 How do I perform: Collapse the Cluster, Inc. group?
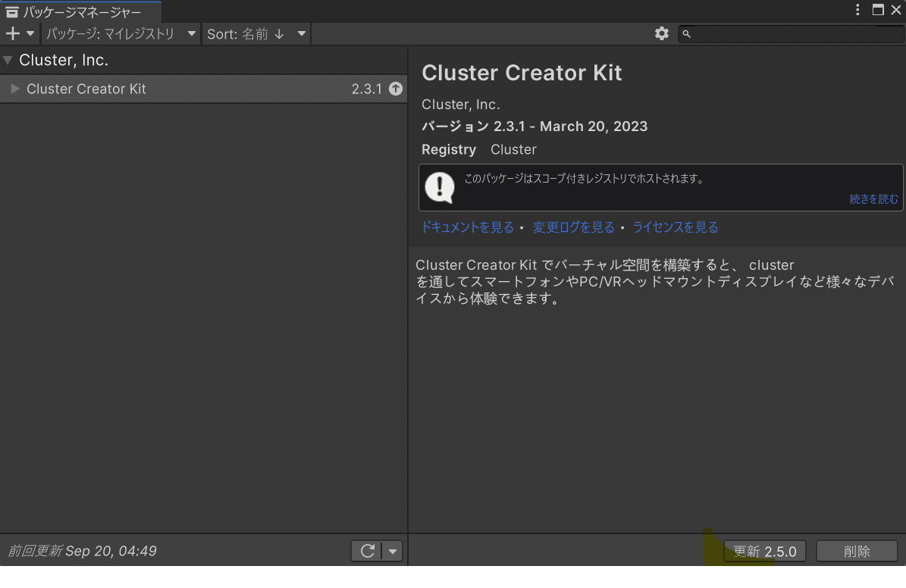pyautogui.click(x=8, y=60)
